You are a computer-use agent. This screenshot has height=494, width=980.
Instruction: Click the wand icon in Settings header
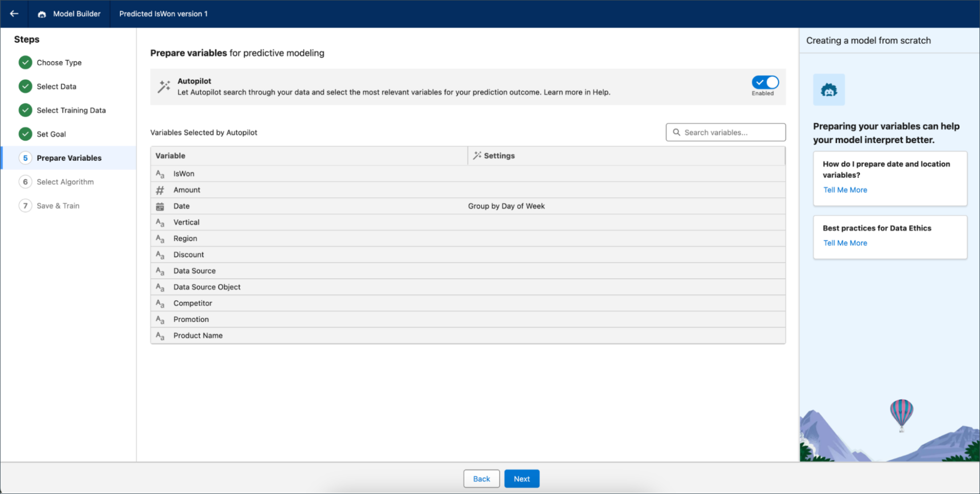tap(477, 155)
